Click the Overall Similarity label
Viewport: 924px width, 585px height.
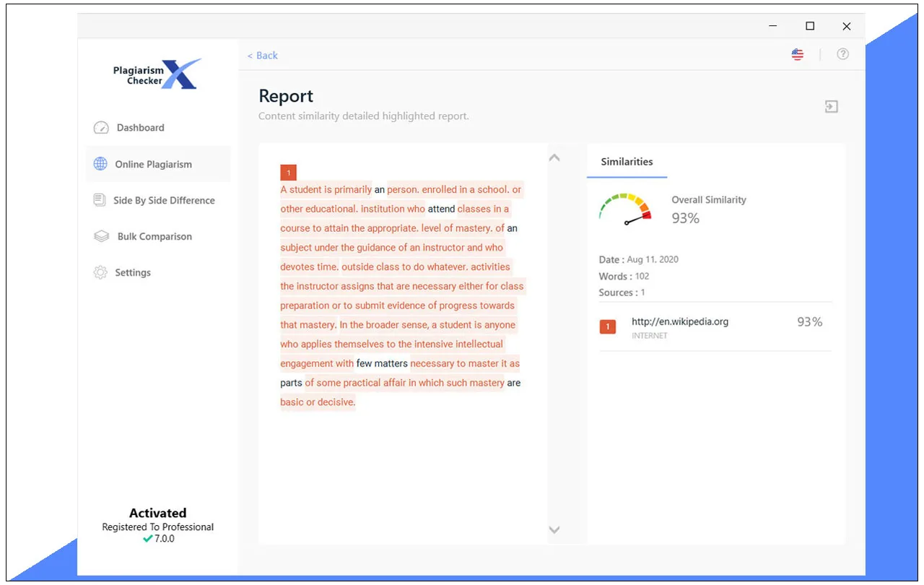click(x=709, y=200)
